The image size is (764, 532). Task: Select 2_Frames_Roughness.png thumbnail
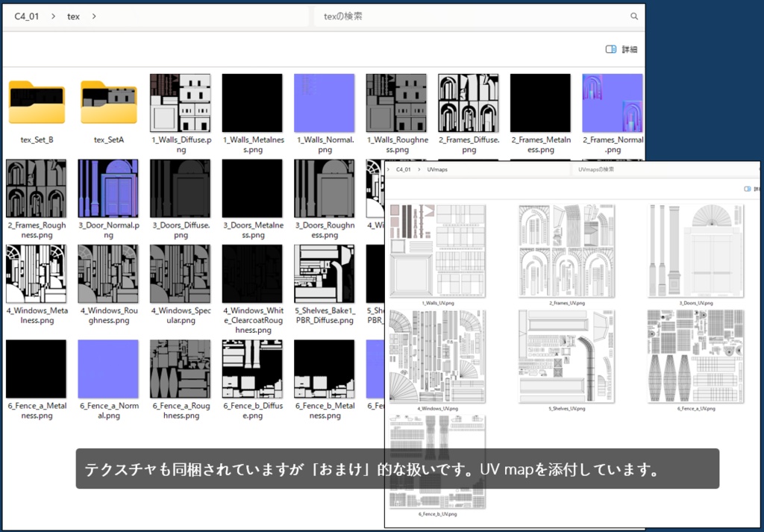(37, 188)
